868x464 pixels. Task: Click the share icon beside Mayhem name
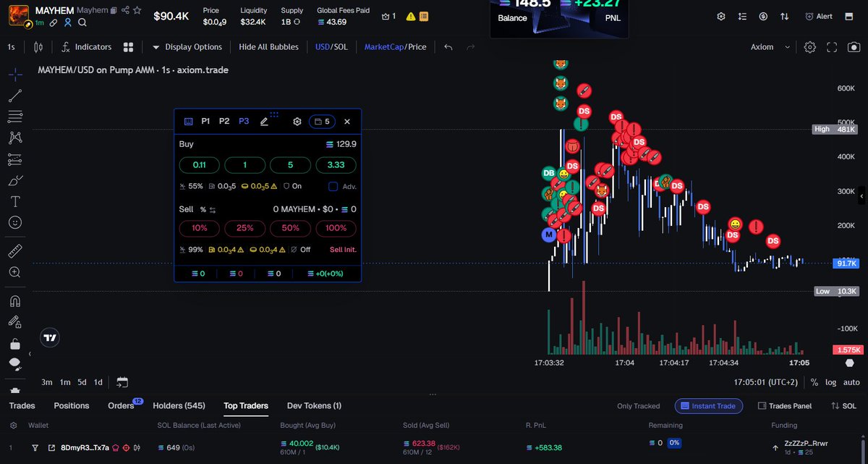point(126,11)
